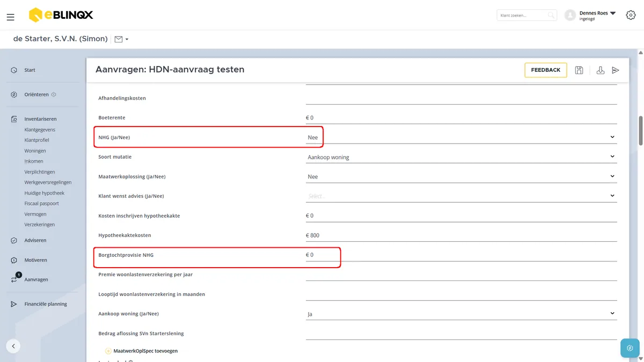The width and height of the screenshot is (644, 362).
Task: Save the request with the floppy disk icon
Action: pos(579,70)
